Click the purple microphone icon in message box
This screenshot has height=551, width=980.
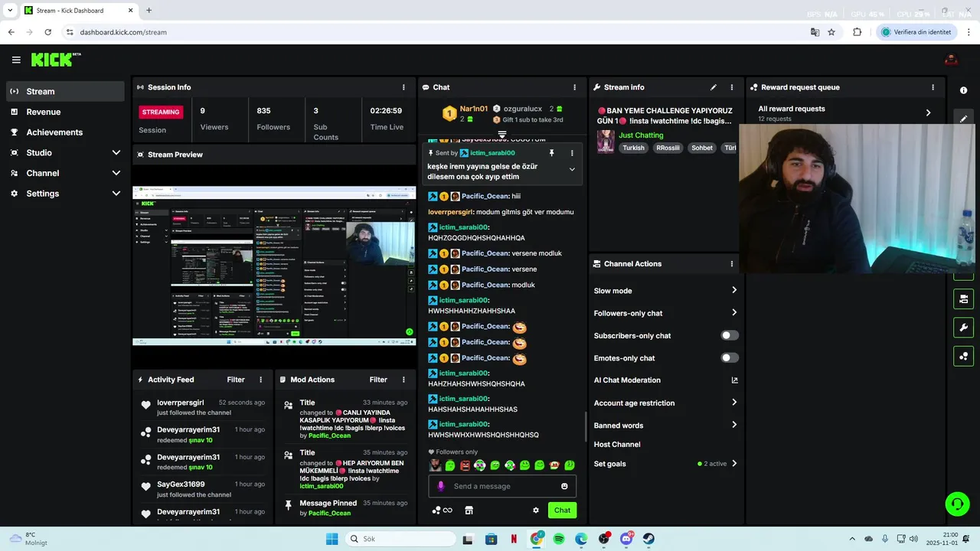point(440,486)
